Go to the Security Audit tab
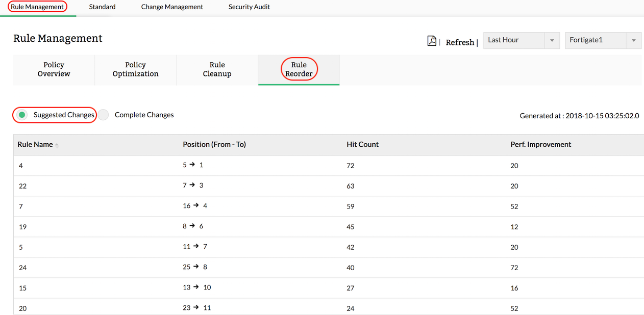 pos(249,7)
